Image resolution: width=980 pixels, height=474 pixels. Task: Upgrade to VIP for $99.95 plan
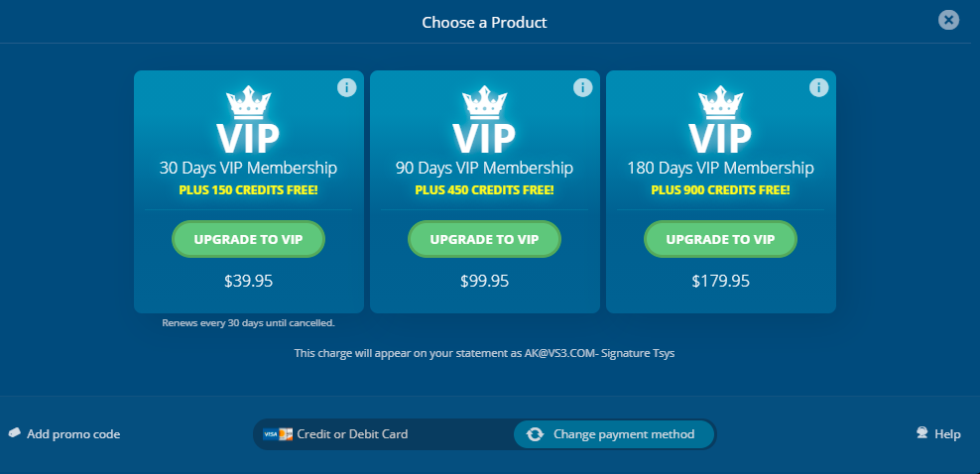point(484,239)
